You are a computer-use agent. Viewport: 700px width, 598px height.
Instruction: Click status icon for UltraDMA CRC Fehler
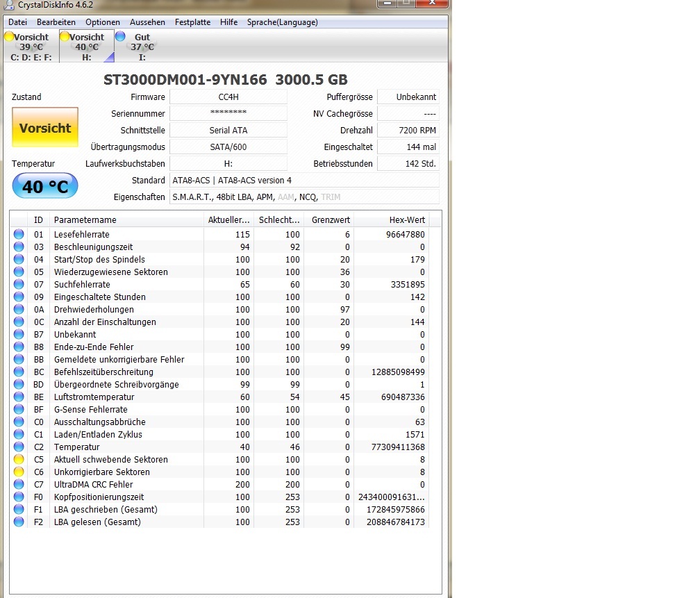pos(19,484)
